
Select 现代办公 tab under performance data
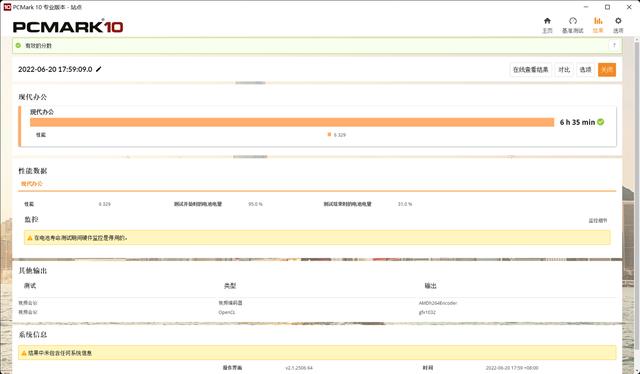point(32,184)
